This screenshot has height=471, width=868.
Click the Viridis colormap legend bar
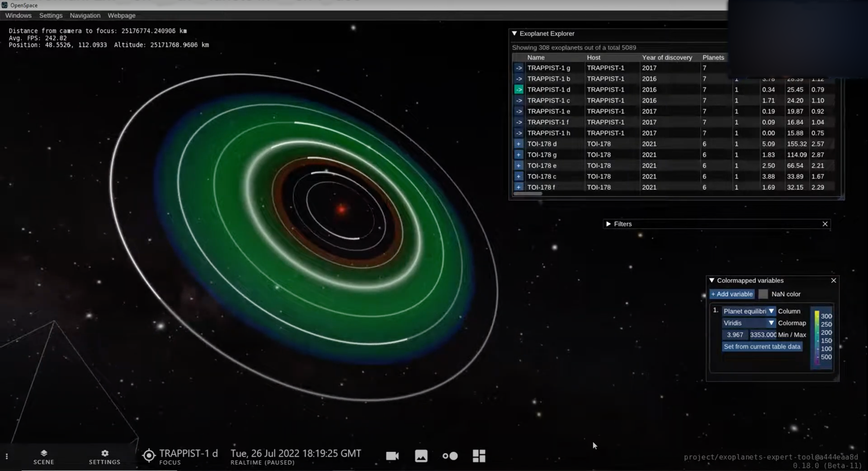point(817,337)
